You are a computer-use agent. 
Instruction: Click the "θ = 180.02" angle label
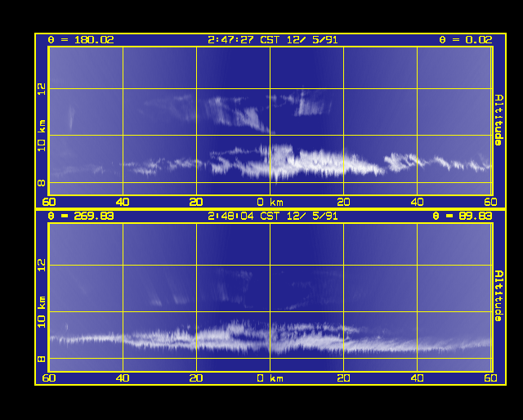pyautogui.click(x=81, y=40)
